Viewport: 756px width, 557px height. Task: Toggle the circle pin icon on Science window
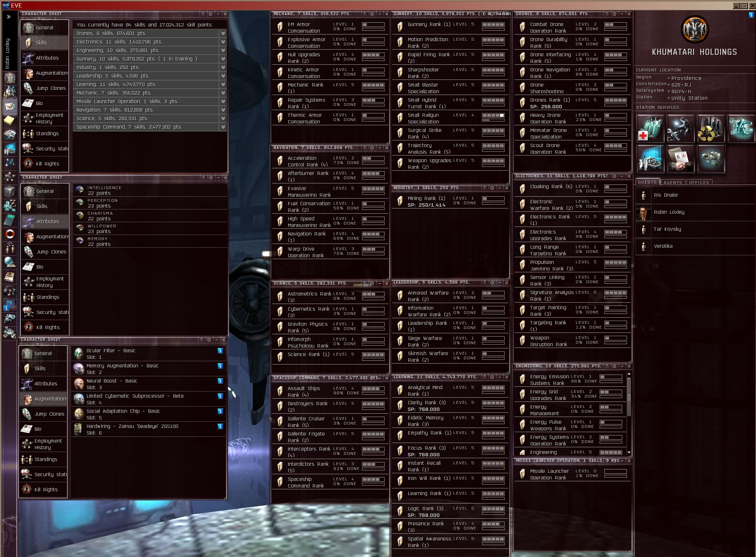click(372, 284)
